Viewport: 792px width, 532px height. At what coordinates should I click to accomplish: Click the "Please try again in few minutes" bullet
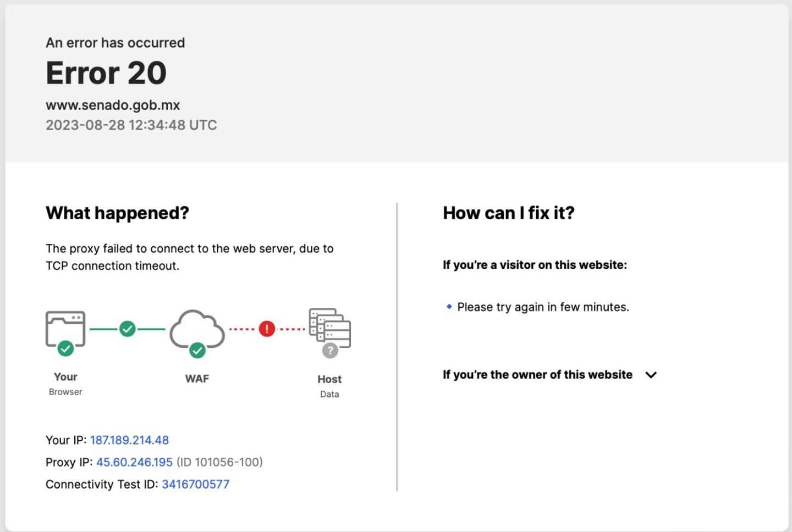(543, 307)
